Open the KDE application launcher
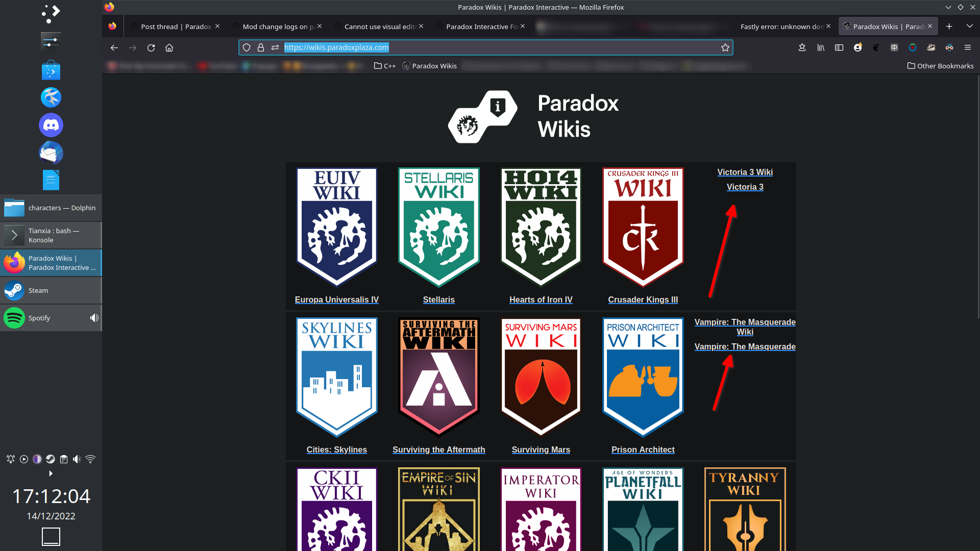The width and height of the screenshot is (980, 551). click(x=51, y=14)
